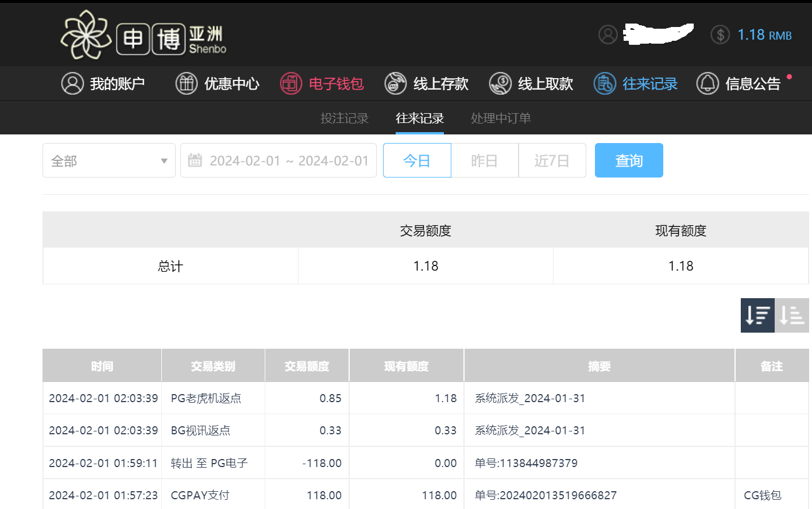
Task: Select the BG视讯返点 transaction row
Action: tap(426, 430)
